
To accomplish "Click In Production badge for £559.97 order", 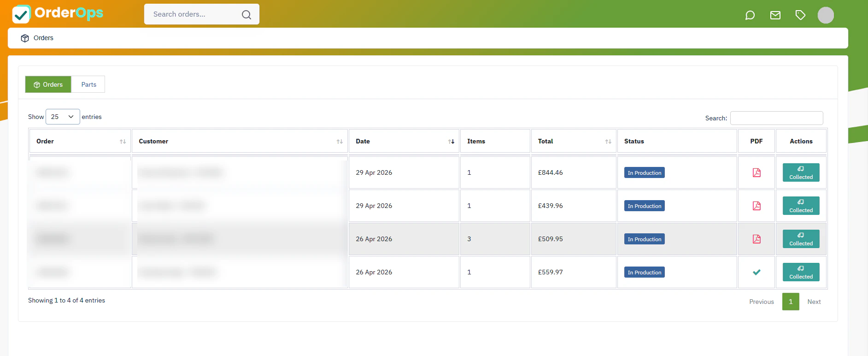I will [x=644, y=272].
